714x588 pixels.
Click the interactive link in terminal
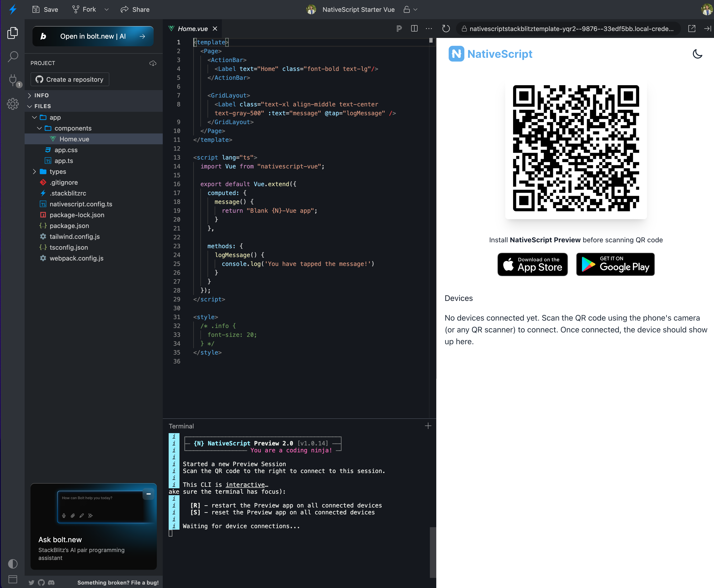[245, 485]
